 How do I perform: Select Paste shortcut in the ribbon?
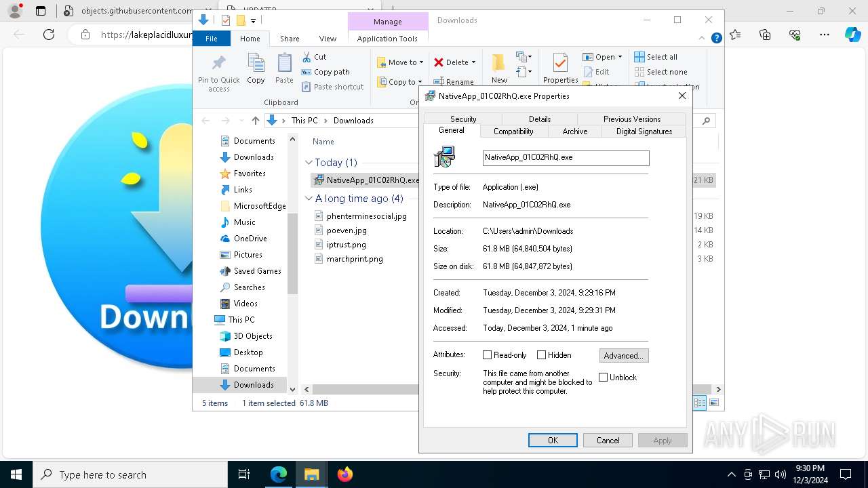click(332, 87)
